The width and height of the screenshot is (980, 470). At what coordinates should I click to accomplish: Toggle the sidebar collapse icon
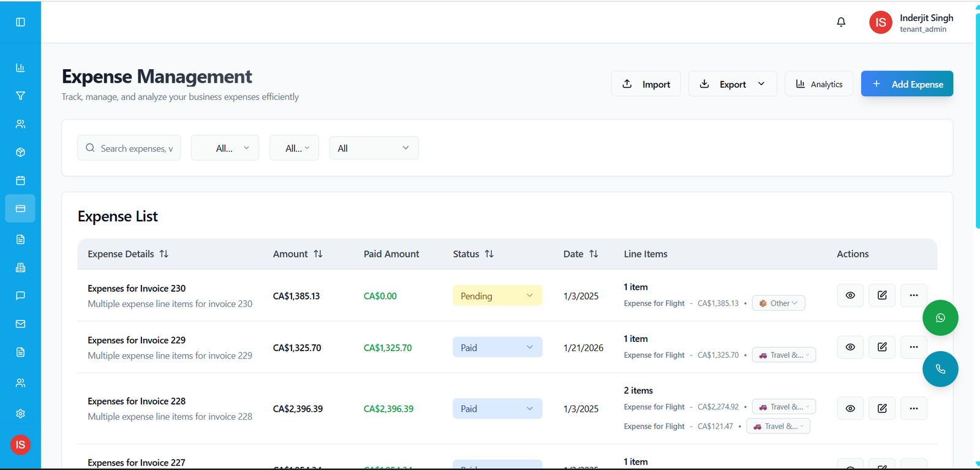20,22
